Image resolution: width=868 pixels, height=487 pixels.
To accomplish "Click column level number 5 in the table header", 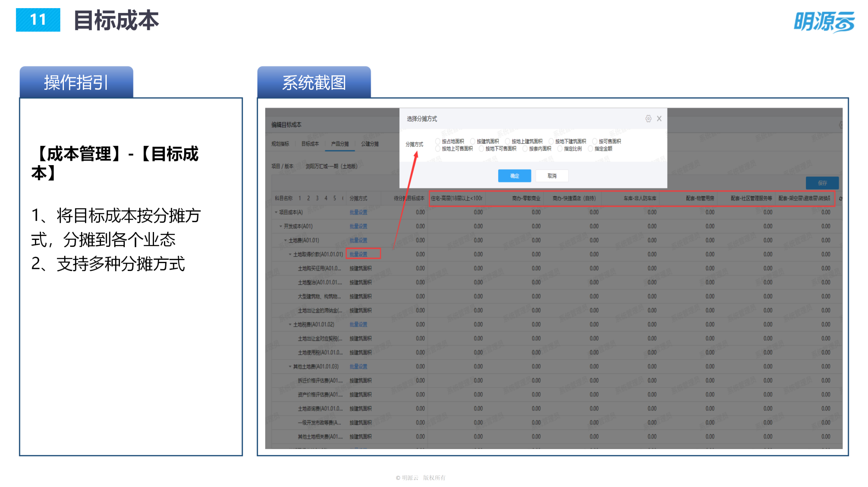I will point(335,198).
